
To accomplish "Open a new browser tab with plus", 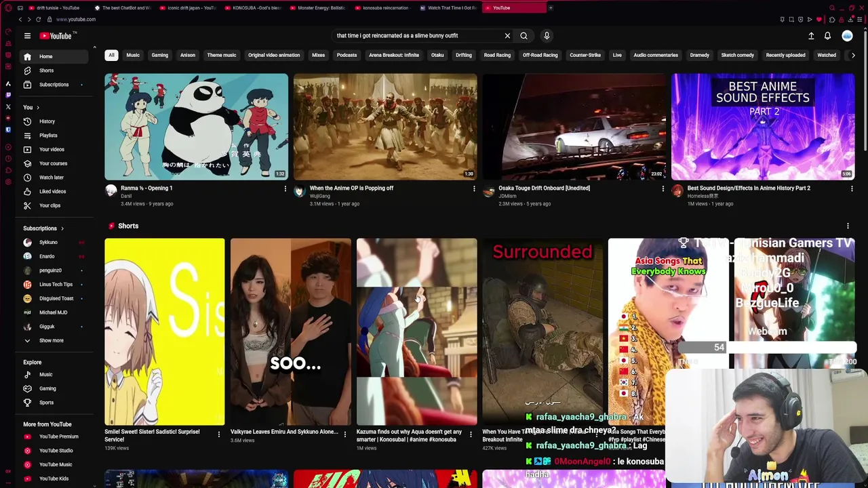I will (x=551, y=8).
